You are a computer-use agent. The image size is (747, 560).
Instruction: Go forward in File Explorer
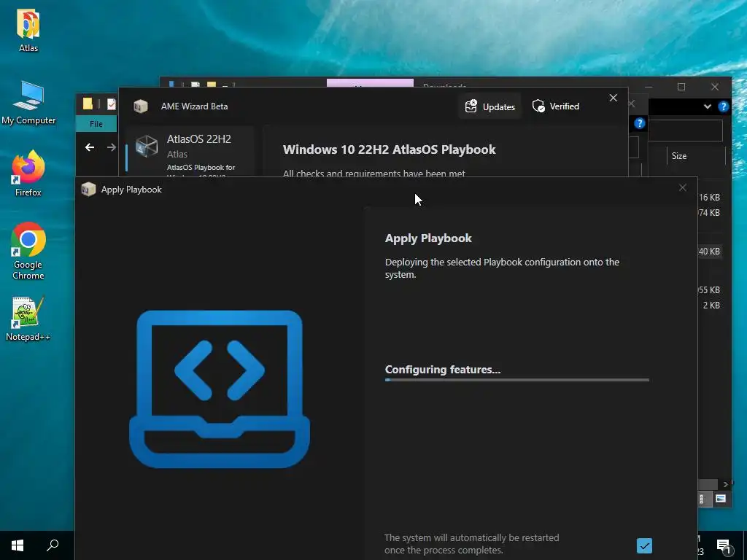112,147
